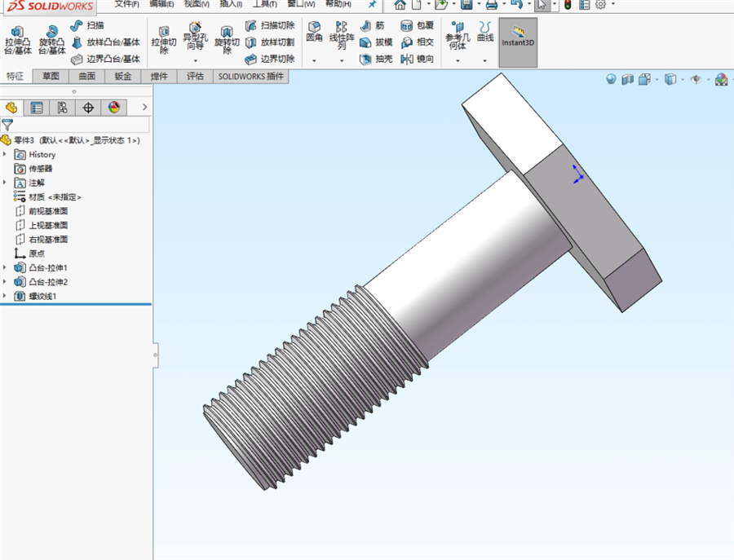This screenshot has width=734, height=560.
Task: Expand the 凸台-拉伸1 feature node
Action: 5,267
